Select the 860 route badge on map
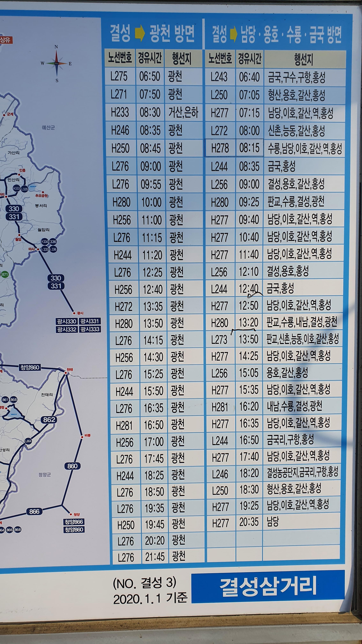 coord(72,466)
